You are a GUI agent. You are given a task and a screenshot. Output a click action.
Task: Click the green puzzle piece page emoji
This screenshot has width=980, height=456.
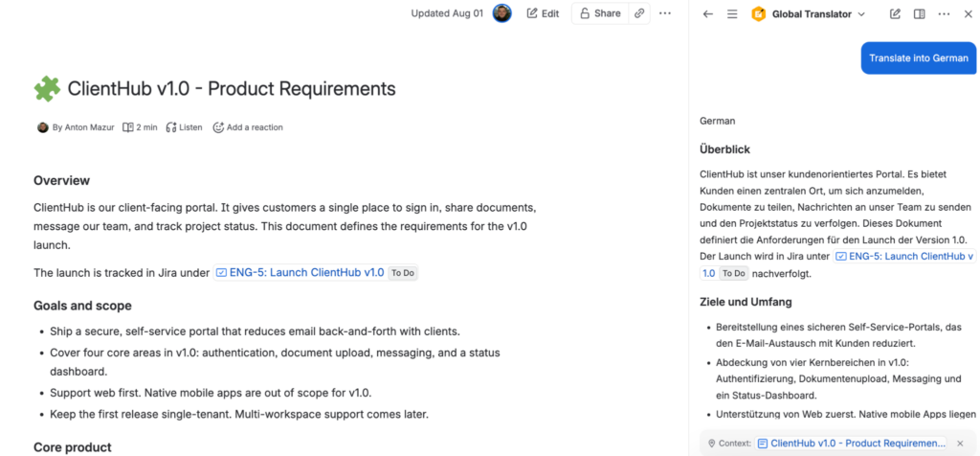[x=47, y=89]
